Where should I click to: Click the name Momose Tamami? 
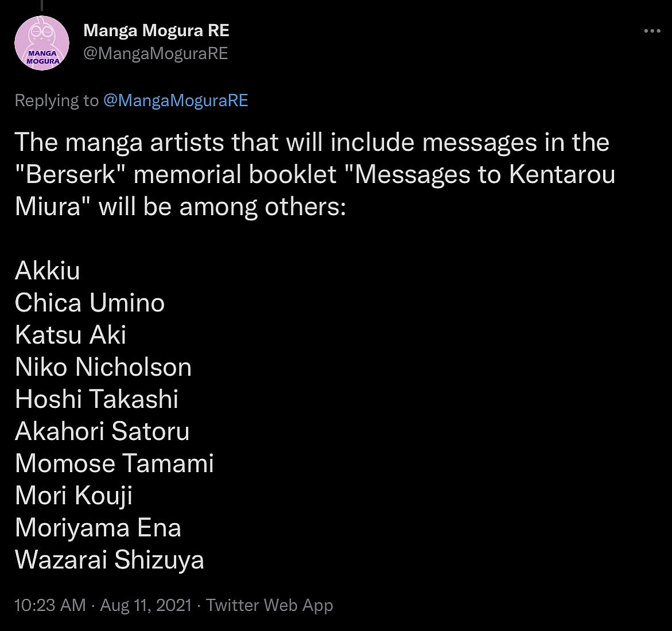tap(114, 463)
